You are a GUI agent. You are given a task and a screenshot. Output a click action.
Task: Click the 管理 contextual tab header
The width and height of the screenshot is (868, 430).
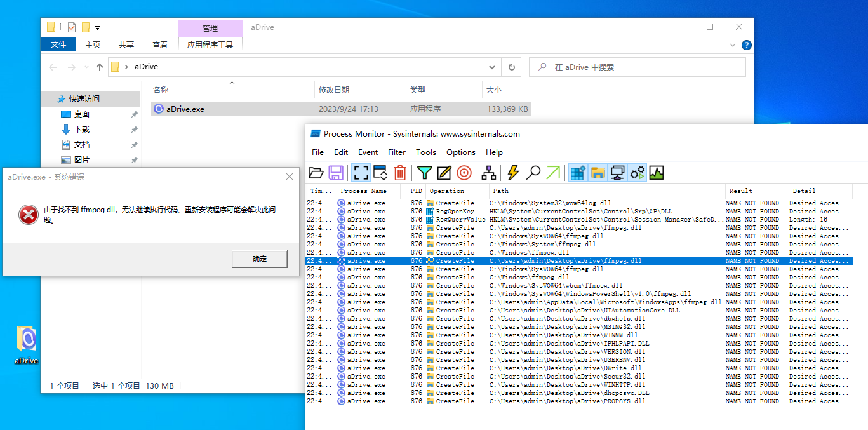[x=210, y=28]
